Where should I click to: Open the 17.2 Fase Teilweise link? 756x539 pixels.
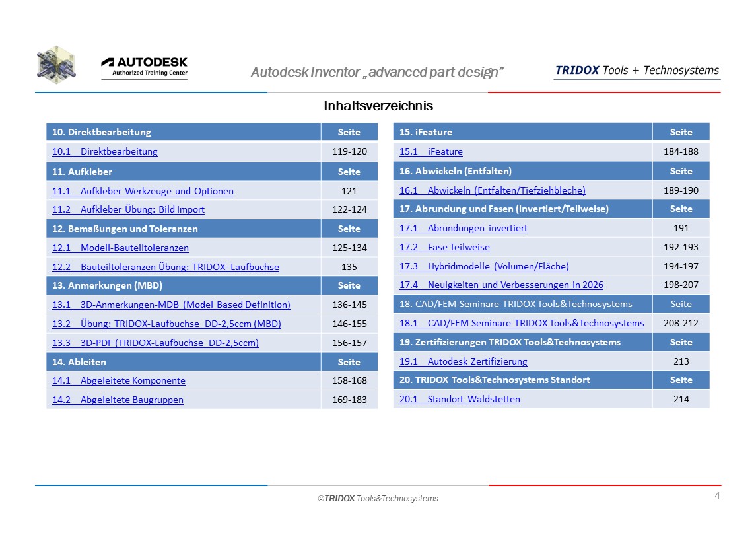444,247
